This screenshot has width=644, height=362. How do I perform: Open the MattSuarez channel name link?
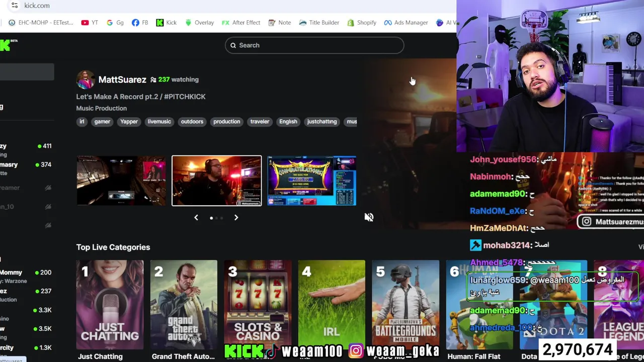coord(122,79)
